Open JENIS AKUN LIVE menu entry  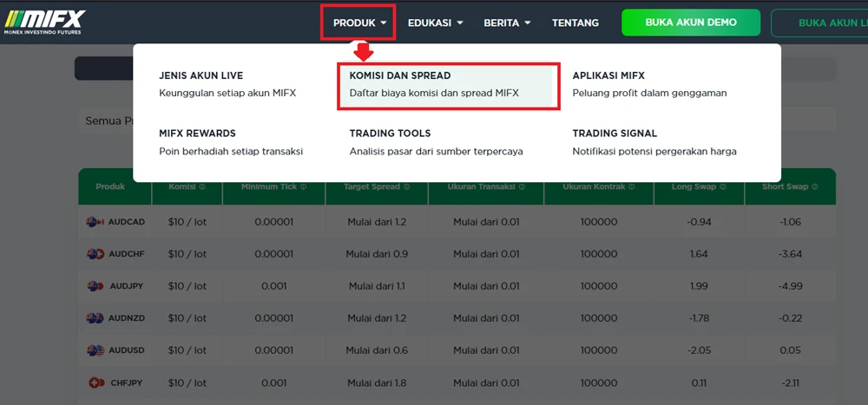click(227, 84)
